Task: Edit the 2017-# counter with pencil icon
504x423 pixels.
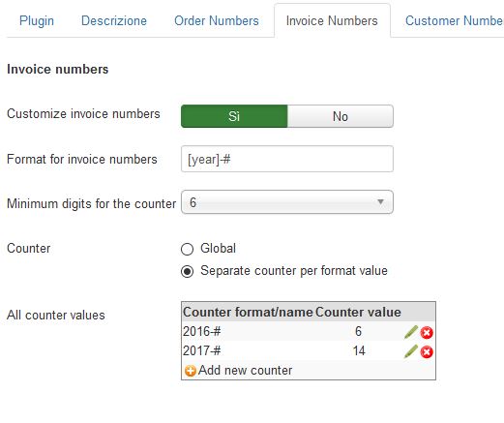Action: click(x=411, y=351)
